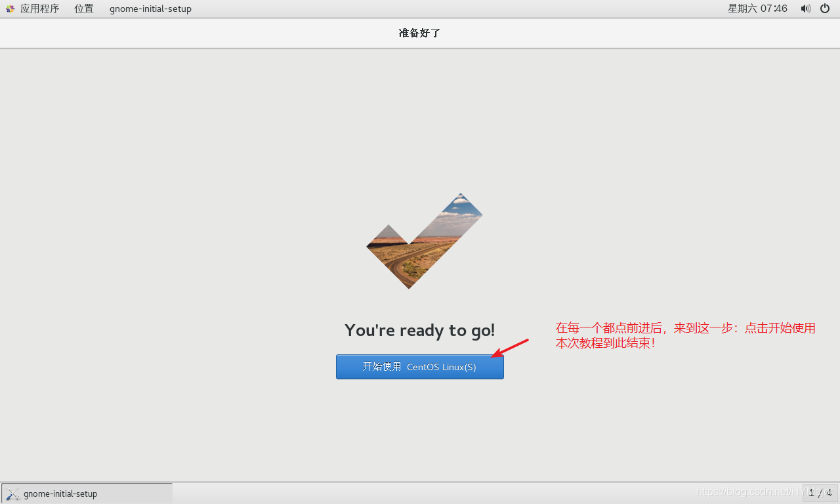Click the You're ready to go! heading
840x504 pixels.
pyautogui.click(x=420, y=330)
